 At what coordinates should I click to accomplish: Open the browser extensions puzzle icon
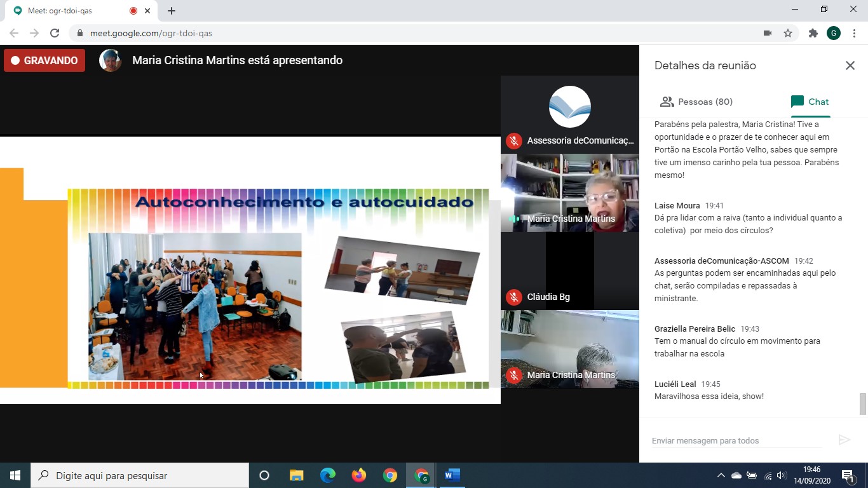(x=813, y=33)
